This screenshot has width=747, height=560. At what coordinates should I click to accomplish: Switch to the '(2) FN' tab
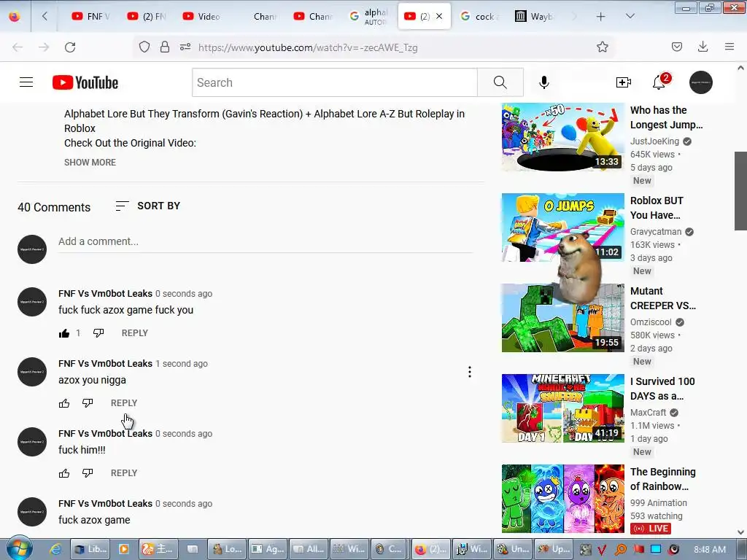(x=147, y=16)
